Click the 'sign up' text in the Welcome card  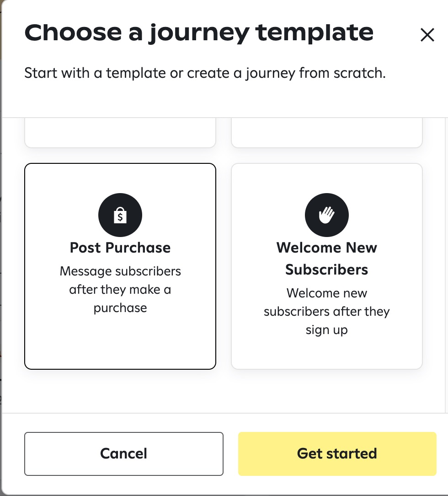tap(327, 330)
